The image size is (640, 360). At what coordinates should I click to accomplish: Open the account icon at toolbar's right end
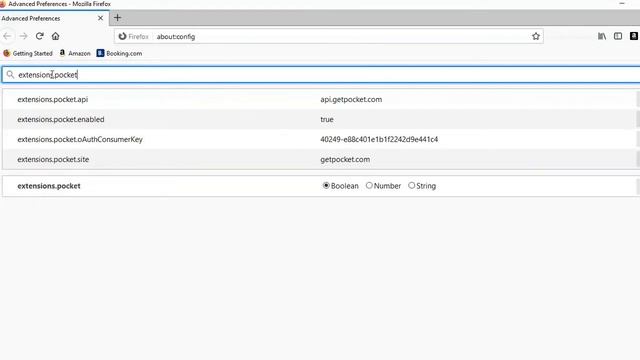tap(634, 36)
